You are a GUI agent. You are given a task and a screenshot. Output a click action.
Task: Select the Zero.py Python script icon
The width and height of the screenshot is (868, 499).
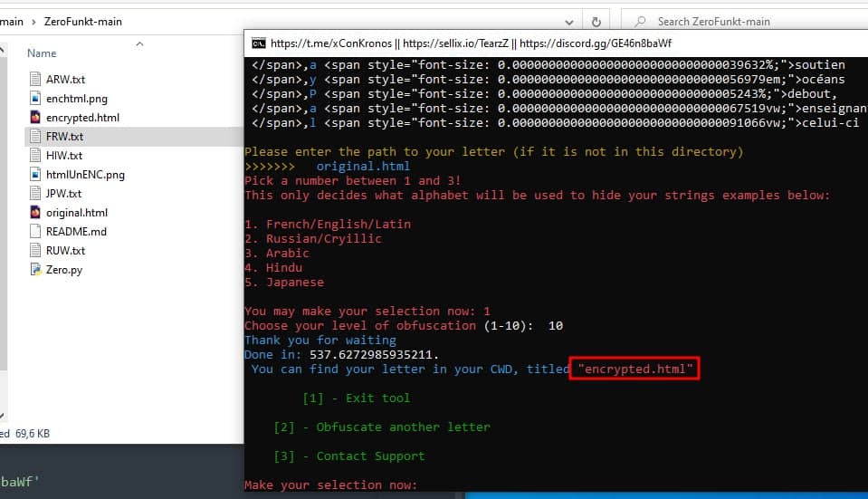pos(35,269)
